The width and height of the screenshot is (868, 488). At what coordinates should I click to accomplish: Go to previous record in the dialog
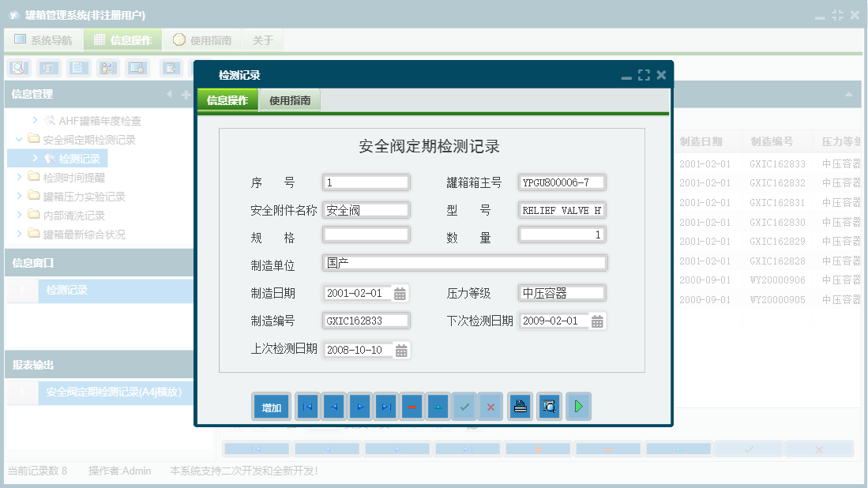[x=334, y=406]
